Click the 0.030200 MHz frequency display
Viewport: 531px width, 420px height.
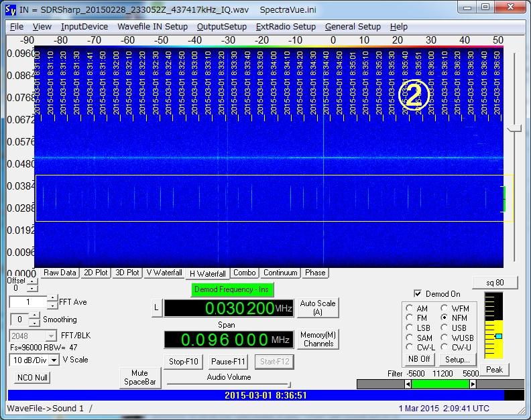click(x=229, y=308)
